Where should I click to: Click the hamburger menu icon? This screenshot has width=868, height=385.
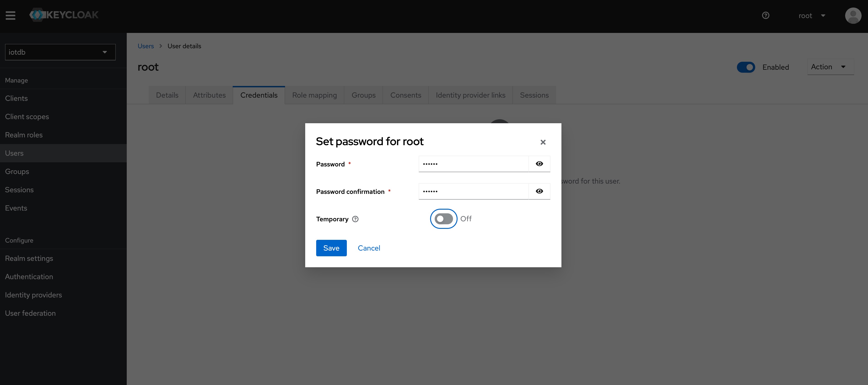click(x=10, y=15)
